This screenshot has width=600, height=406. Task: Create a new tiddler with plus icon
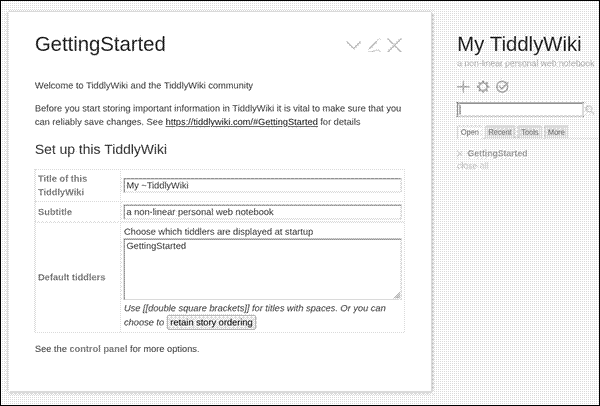[463, 87]
